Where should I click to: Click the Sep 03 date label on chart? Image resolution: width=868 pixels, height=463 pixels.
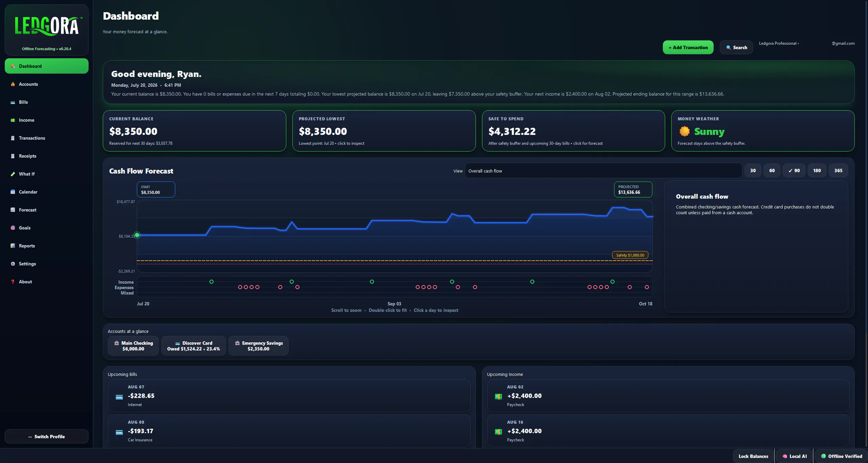pyautogui.click(x=394, y=304)
